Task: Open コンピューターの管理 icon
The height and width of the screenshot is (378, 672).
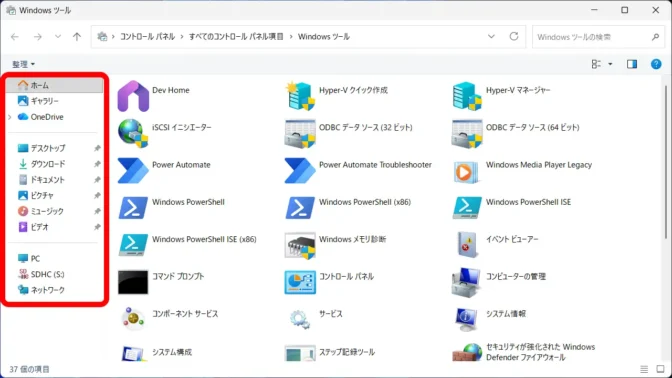Action: 466,283
